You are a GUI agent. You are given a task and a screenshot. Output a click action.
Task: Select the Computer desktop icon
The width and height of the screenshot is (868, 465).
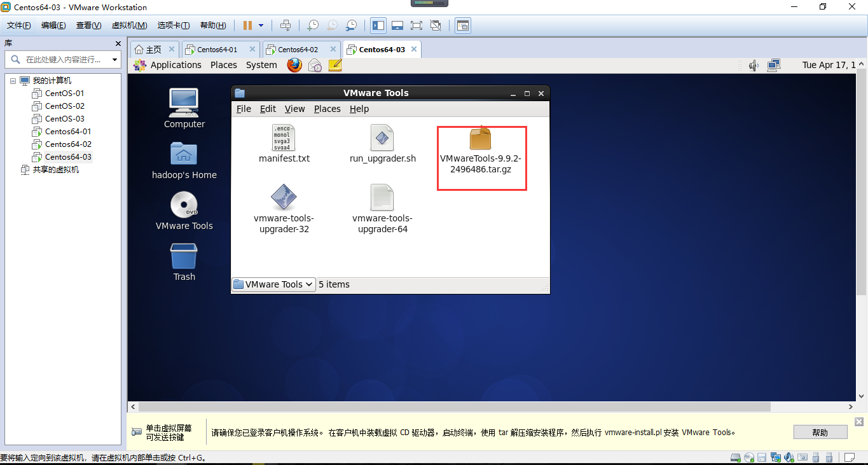click(184, 108)
